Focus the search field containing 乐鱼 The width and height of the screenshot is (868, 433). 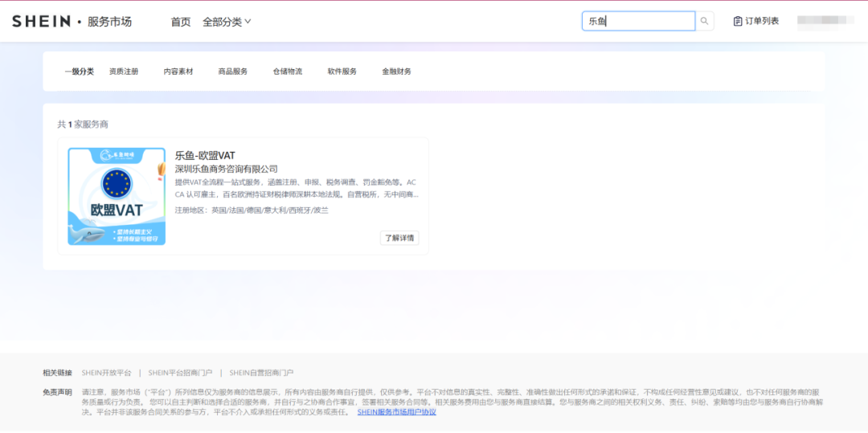coord(638,21)
